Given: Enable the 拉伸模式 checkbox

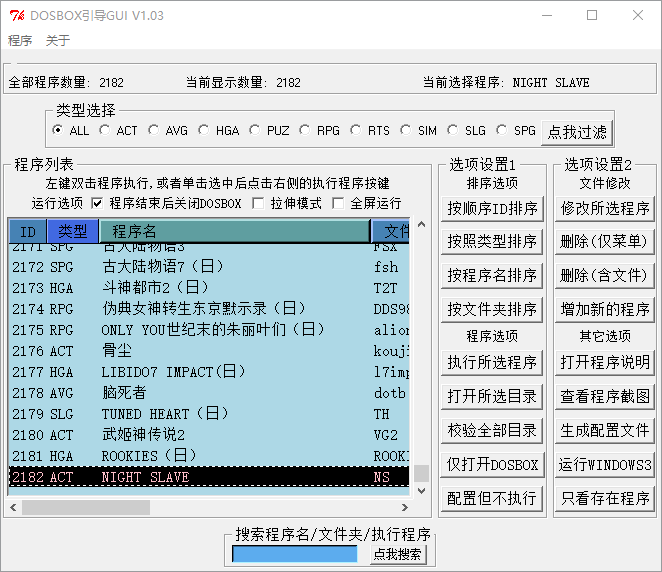Looking at the screenshot, I should (258, 203).
